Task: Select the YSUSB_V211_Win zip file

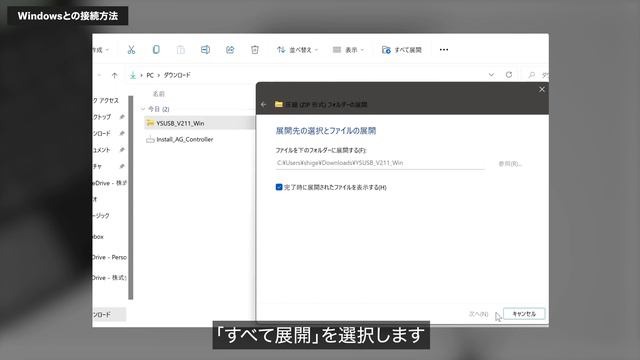Action: coord(200,123)
